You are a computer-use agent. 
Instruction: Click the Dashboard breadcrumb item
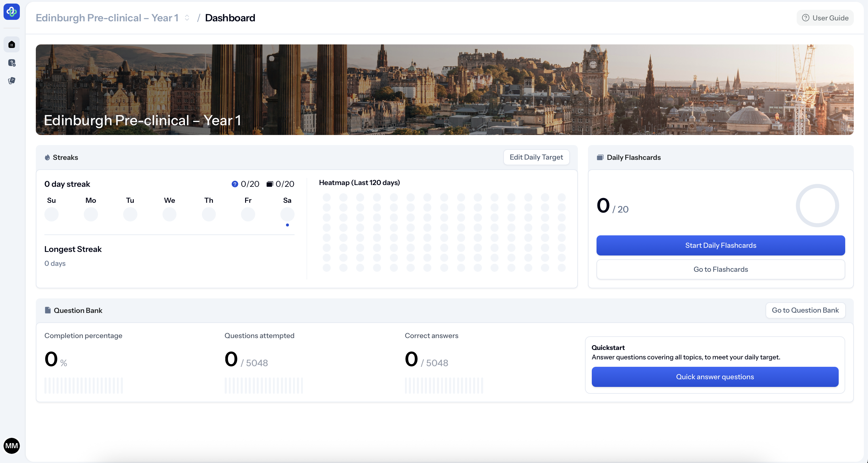(x=230, y=18)
